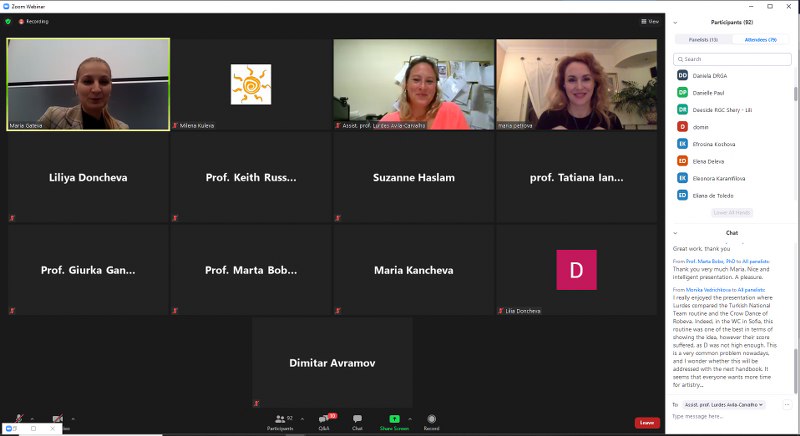Screen dimensions: 800x436
Task: Open video options arrow beside camera
Action: tap(73, 419)
